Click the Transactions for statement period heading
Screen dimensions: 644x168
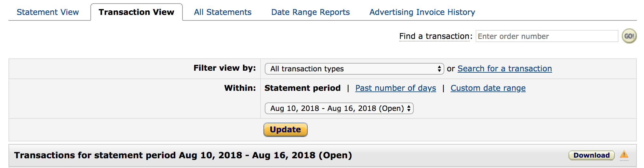(183, 155)
